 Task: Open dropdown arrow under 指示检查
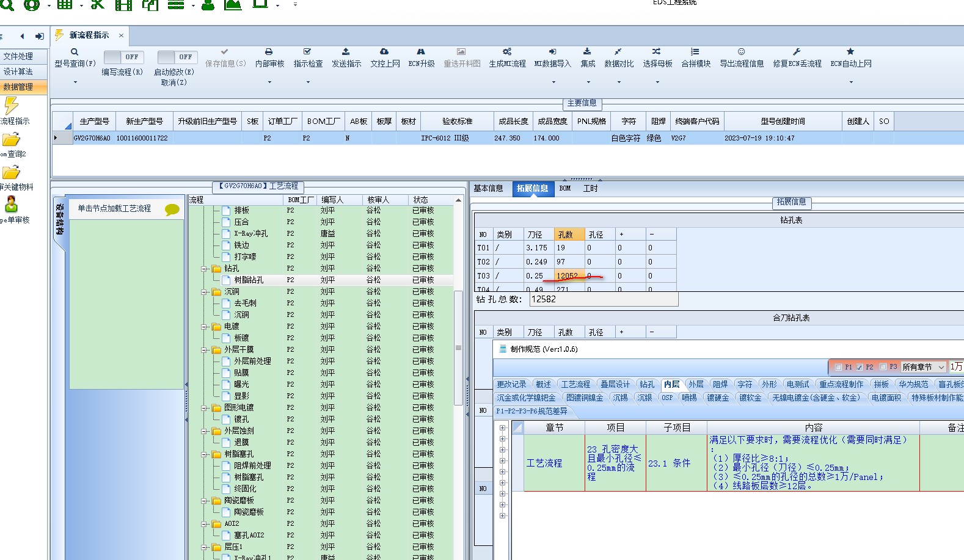click(308, 82)
